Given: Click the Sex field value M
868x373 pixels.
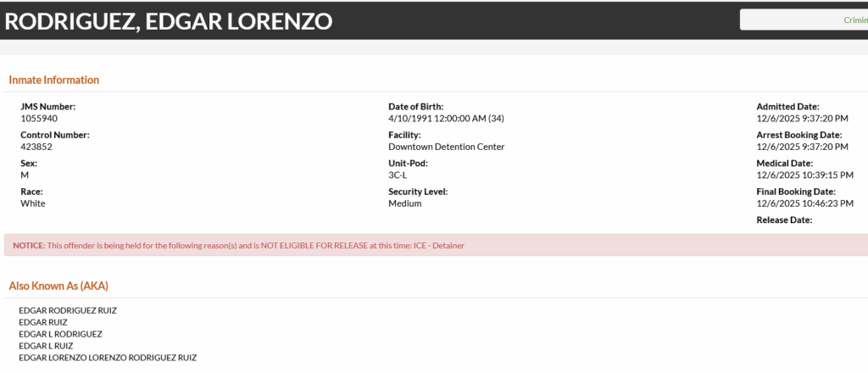Looking at the screenshot, I should [25, 175].
